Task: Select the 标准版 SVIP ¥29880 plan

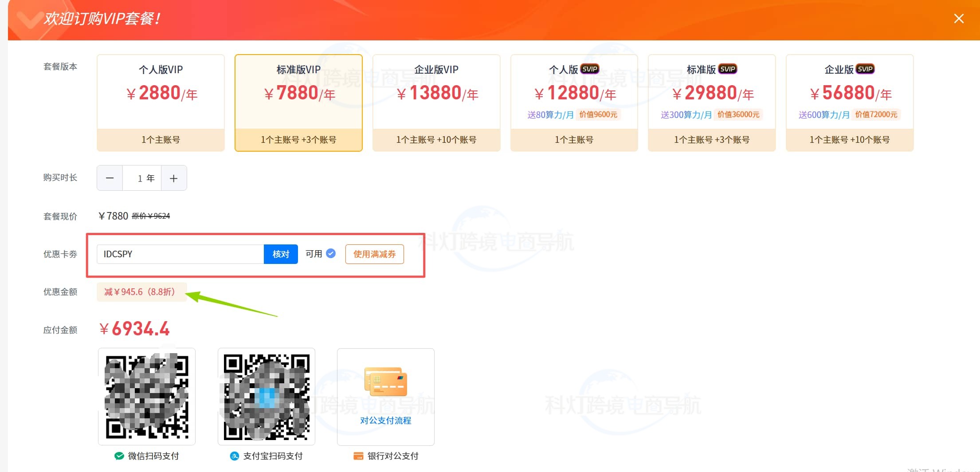Action: 712,103
